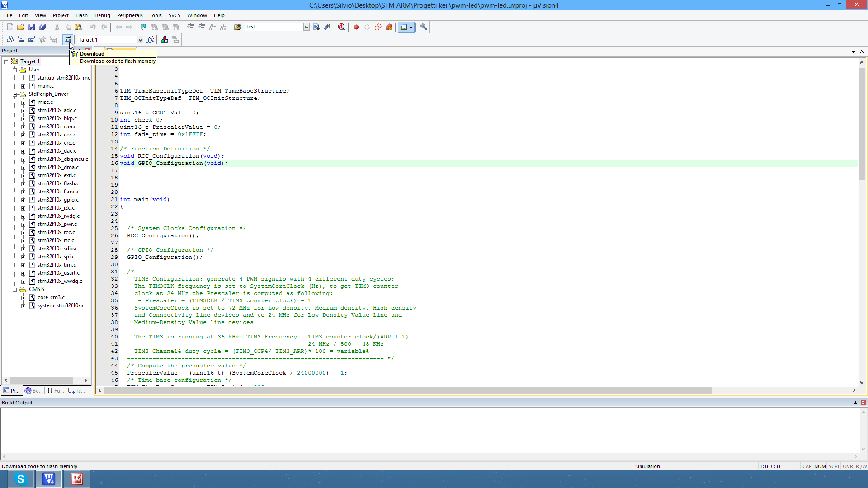Click the Manage Components colored blocks icon

165,40
